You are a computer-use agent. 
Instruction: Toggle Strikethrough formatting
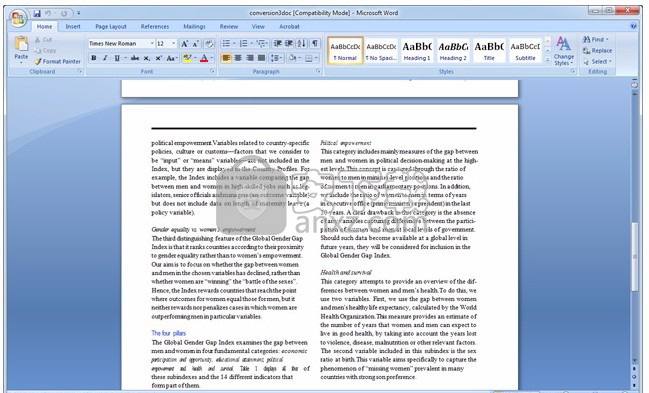[135, 58]
